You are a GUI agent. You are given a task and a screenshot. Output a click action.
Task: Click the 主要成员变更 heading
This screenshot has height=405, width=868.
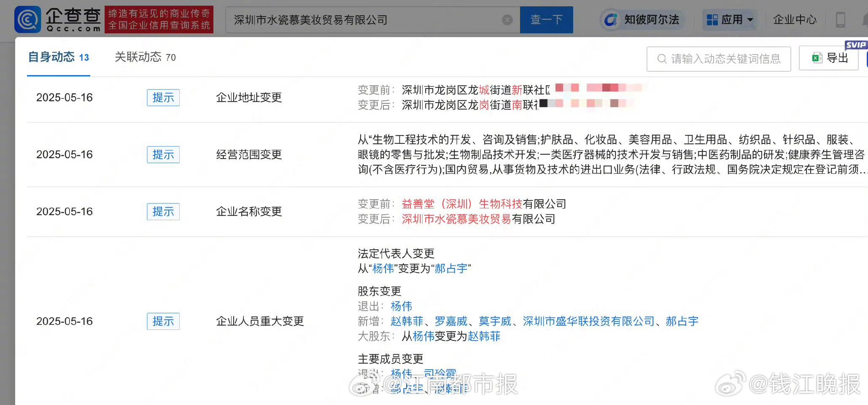pyautogui.click(x=391, y=359)
